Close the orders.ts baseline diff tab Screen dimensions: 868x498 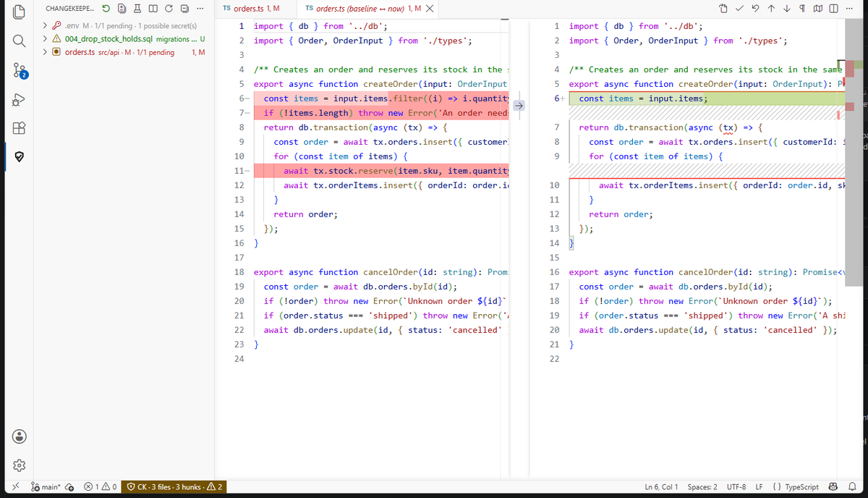click(430, 9)
